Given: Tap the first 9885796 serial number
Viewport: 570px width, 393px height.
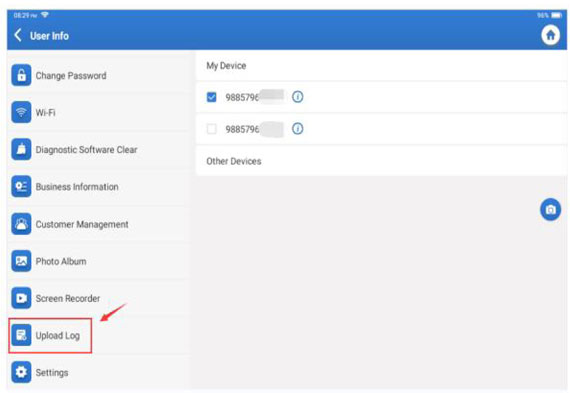Looking at the screenshot, I should [x=242, y=97].
